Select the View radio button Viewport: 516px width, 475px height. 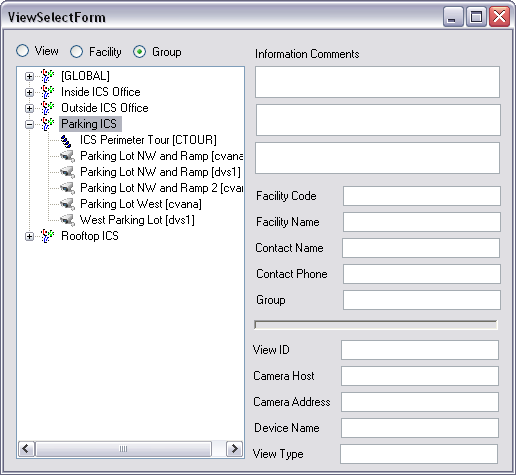(23, 51)
